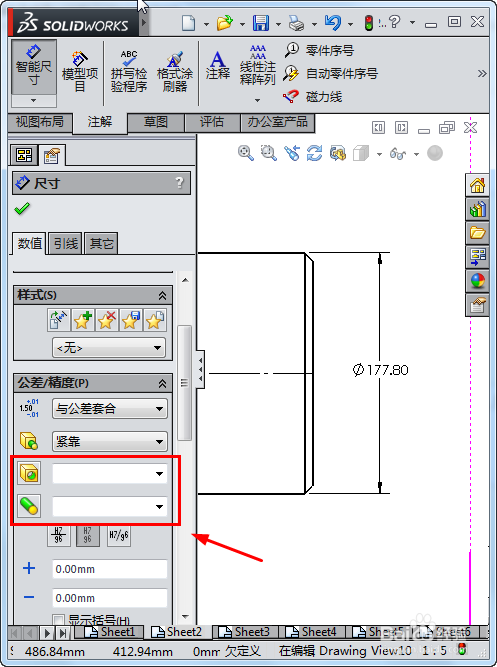Delete a style with star-x icon
This screenshot has height=667, width=497.
[x=106, y=320]
